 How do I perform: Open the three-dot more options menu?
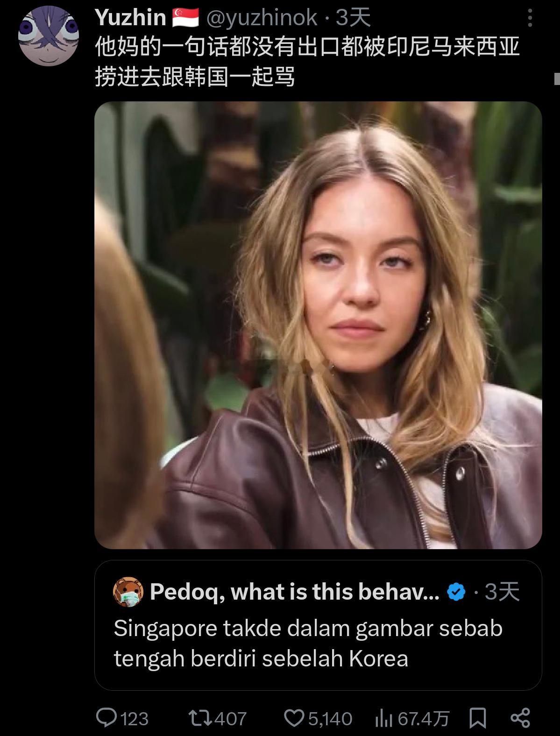pos(530,18)
